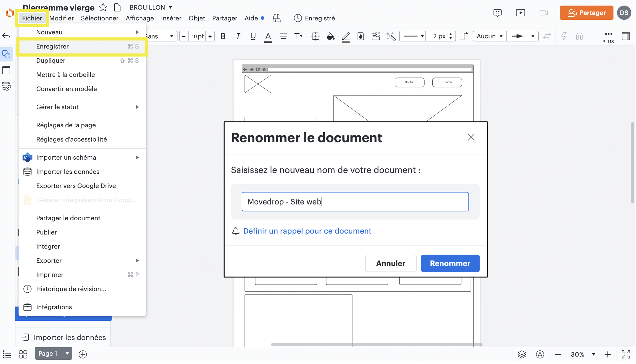Click Annuler in the dialog
The width and height of the screenshot is (636, 364).
[391, 263]
